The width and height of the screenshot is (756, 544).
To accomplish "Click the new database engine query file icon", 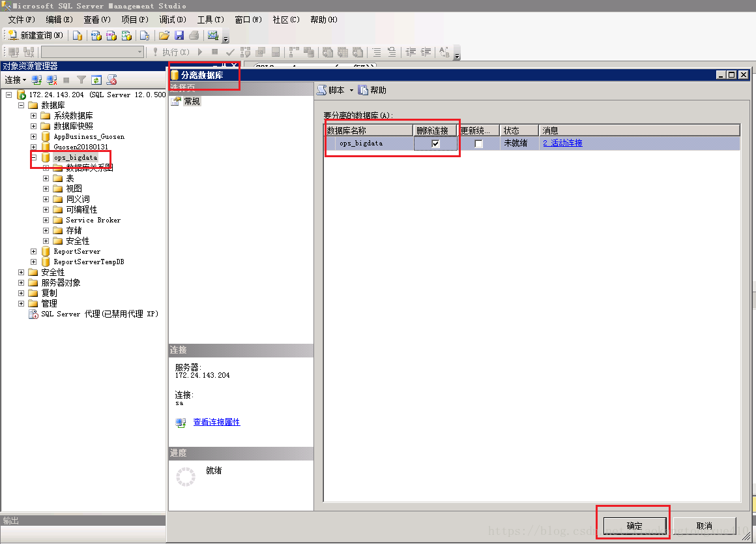I will coord(77,36).
